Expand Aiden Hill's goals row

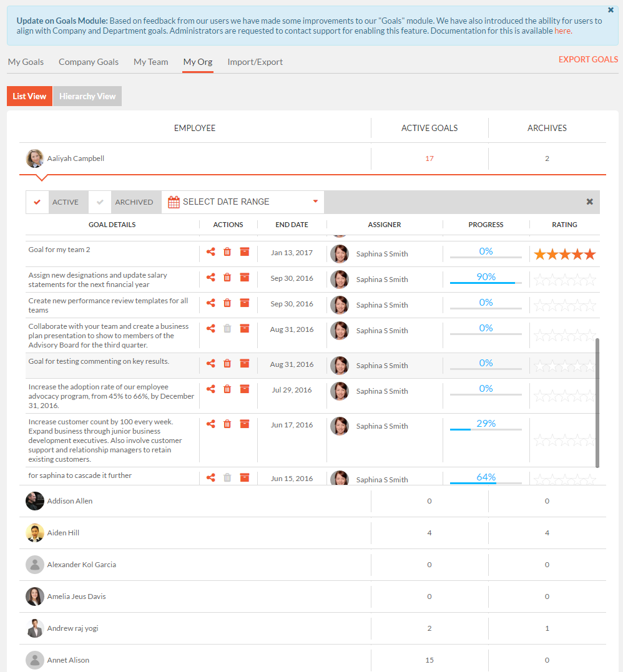(x=313, y=533)
